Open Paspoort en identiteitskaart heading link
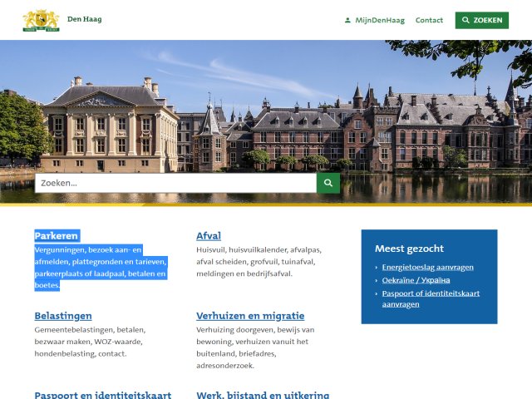Viewport: 532px width, 399px height. (x=102, y=395)
